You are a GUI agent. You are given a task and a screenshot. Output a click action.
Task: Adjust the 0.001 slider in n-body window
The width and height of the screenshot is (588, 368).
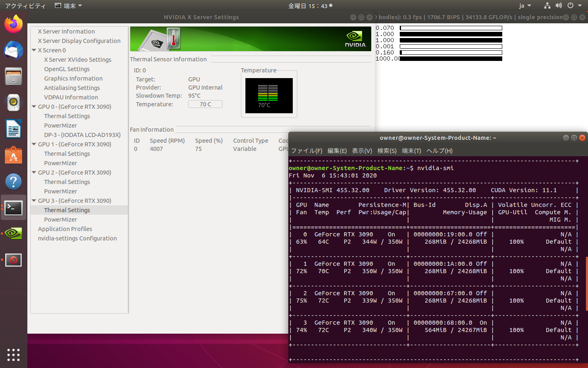coord(451,47)
